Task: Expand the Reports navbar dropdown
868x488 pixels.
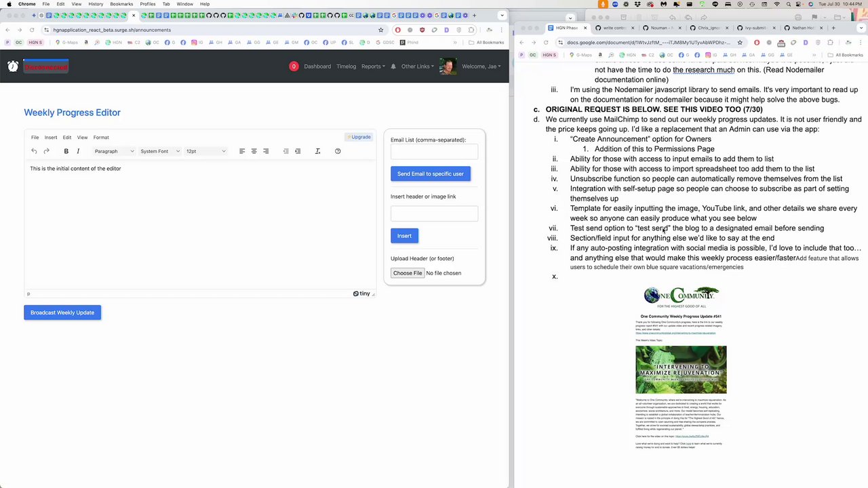Action: [x=373, y=66]
